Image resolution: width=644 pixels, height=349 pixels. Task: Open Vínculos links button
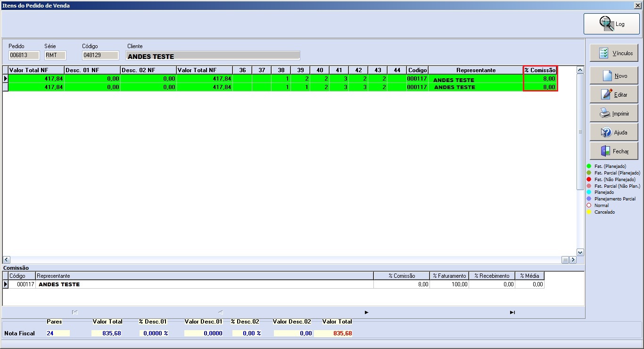(614, 53)
